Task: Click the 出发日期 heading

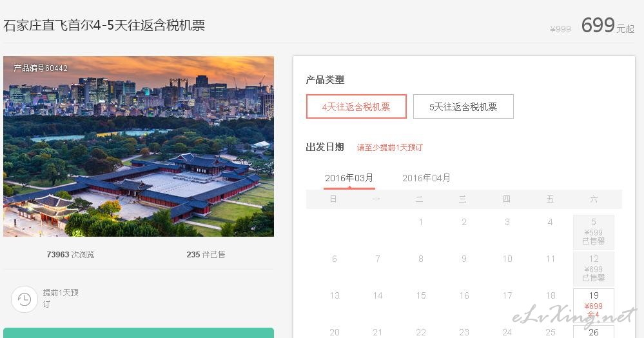Action: 325,147
